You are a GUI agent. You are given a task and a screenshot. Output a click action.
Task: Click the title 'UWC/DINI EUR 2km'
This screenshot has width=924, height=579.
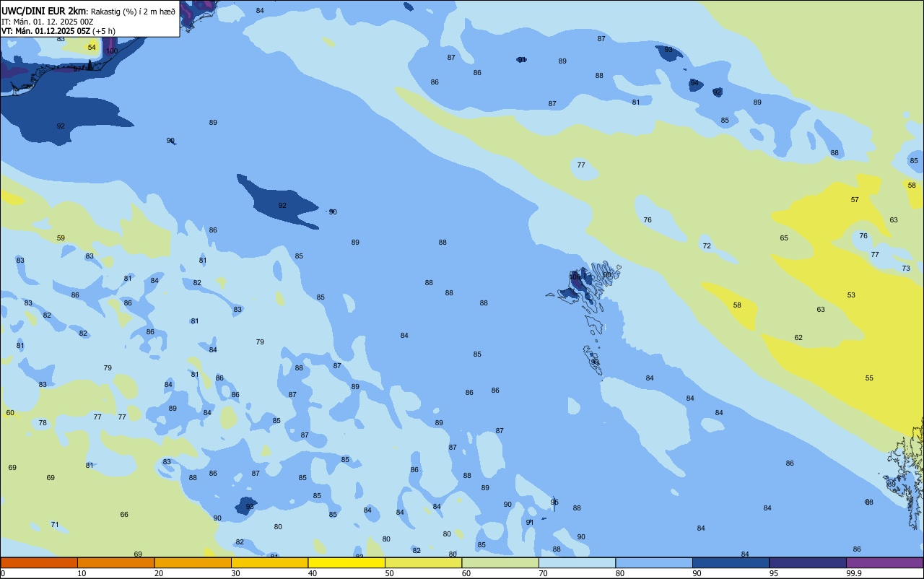click(44, 11)
